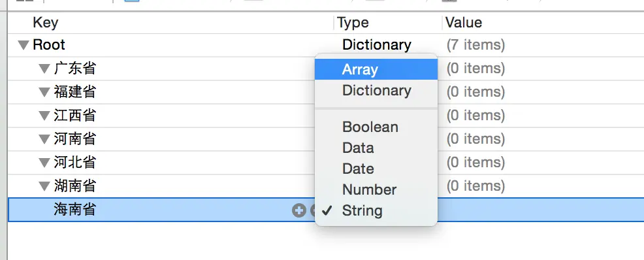Screen dimensions: 644x260
Task: Click the Type column header
Action: 353,22
